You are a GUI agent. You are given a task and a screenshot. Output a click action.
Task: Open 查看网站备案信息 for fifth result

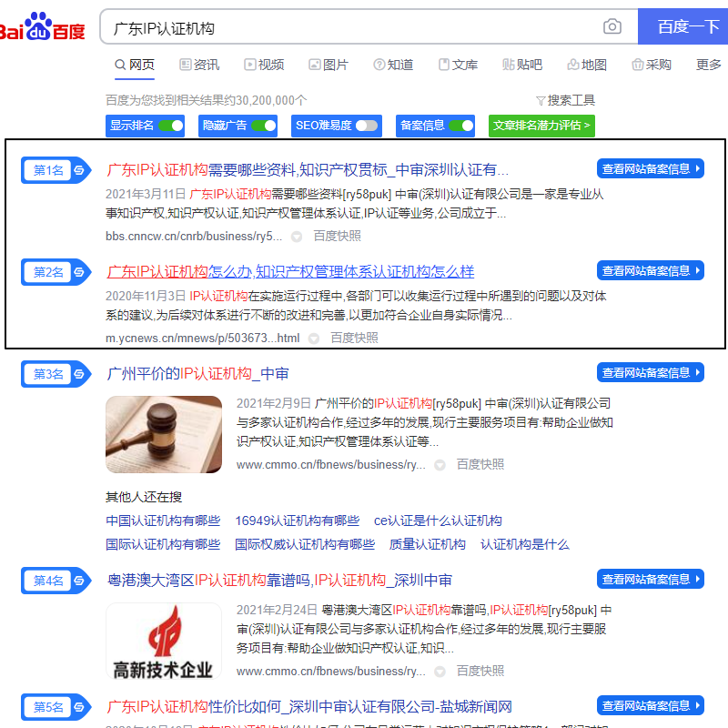point(651,705)
